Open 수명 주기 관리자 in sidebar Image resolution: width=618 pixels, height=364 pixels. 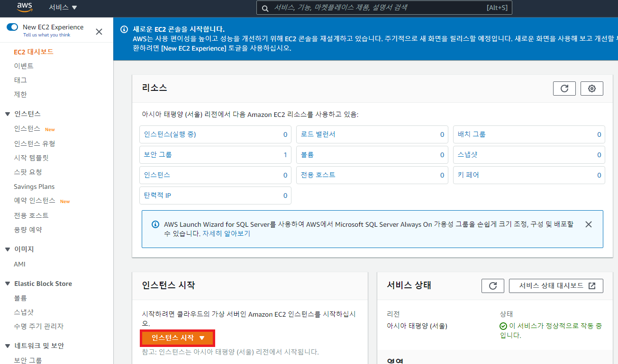click(x=38, y=326)
